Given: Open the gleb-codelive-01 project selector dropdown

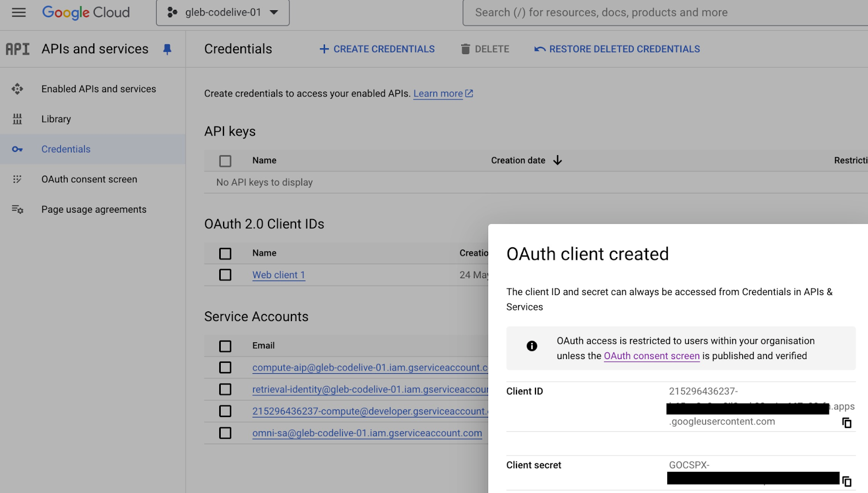Looking at the screenshot, I should point(222,12).
